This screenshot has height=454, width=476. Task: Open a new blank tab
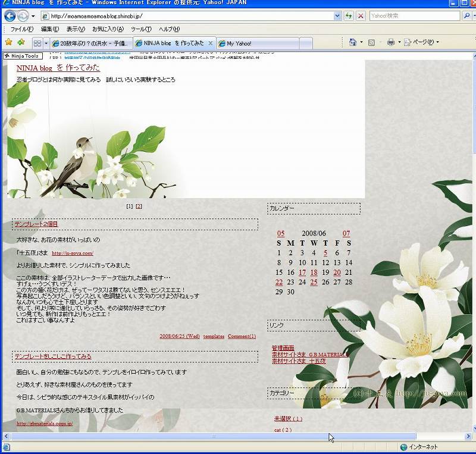click(x=306, y=43)
